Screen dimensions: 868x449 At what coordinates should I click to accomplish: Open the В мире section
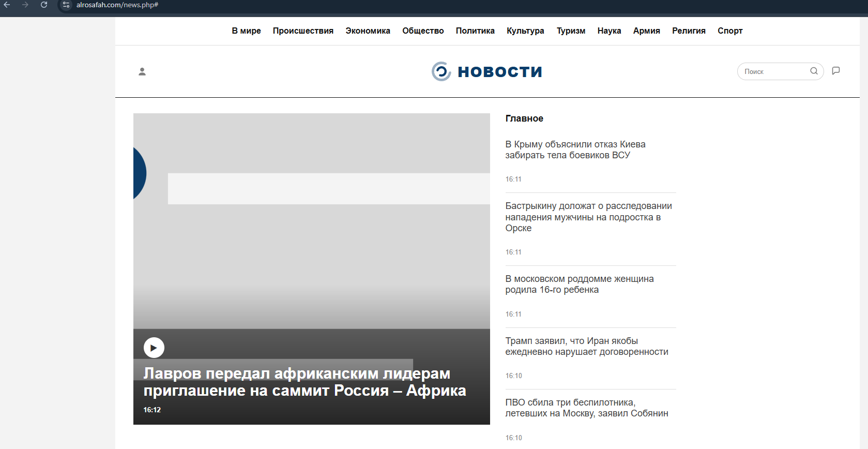coord(246,31)
